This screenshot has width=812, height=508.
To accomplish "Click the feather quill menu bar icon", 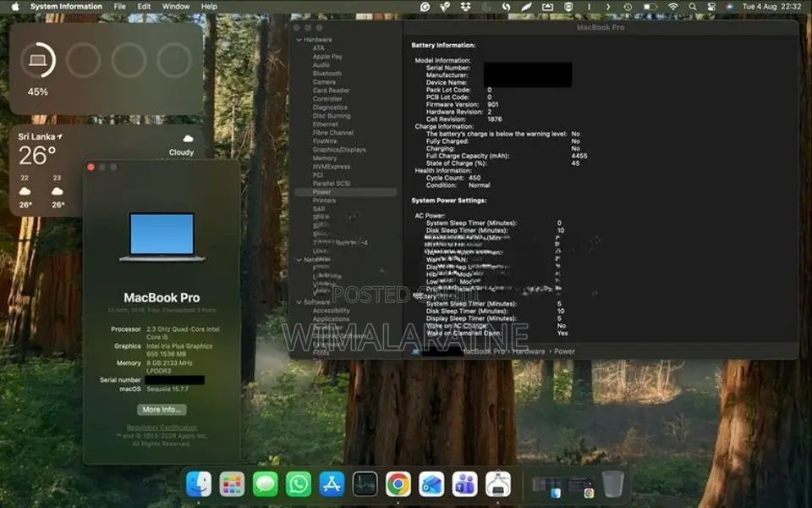I will point(527,7).
